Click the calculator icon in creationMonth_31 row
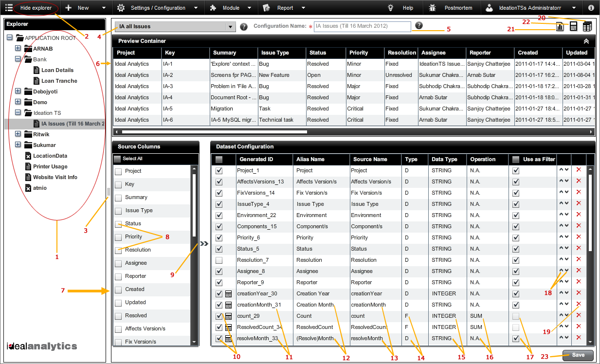This screenshot has height=364, width=600. pos(228,305)
